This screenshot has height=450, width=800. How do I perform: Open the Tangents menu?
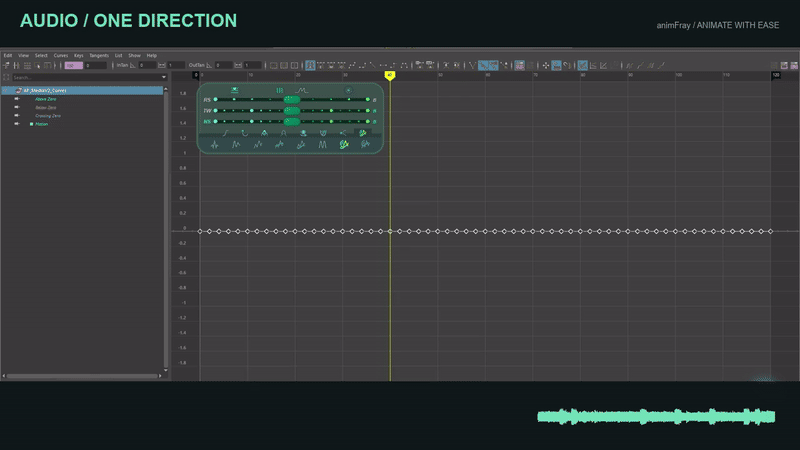tap(99, 56)
